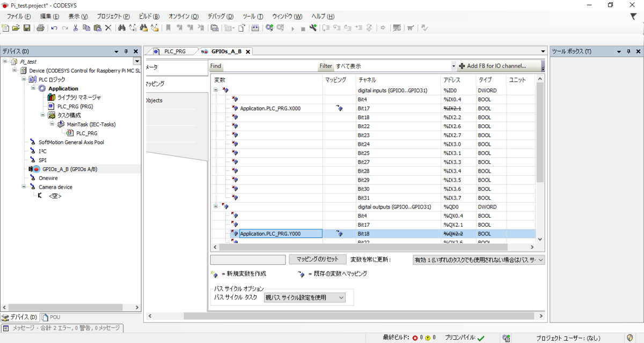Open the デバッグ menu

(220, 17)
